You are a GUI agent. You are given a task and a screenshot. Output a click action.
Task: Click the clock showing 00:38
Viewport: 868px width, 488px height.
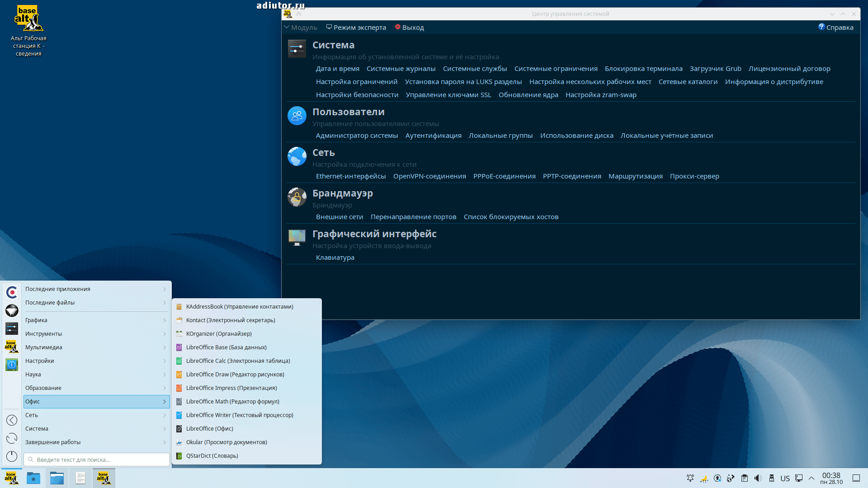(831, 478)
